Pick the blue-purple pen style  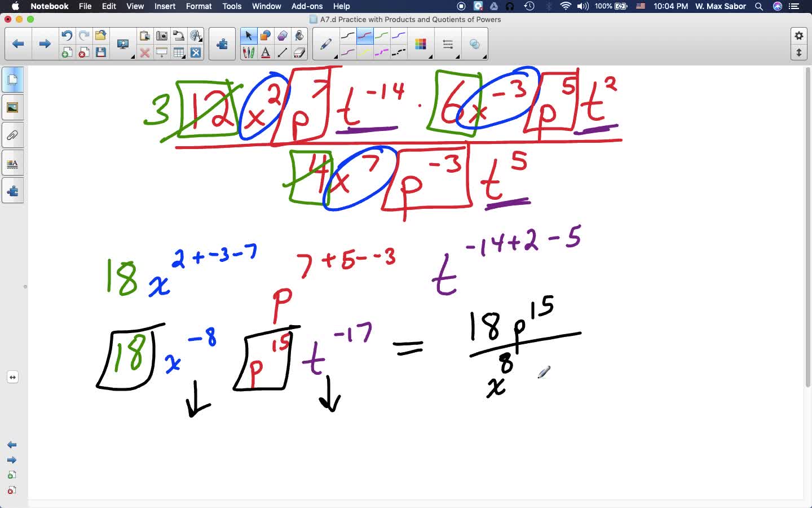click(399, 36)
